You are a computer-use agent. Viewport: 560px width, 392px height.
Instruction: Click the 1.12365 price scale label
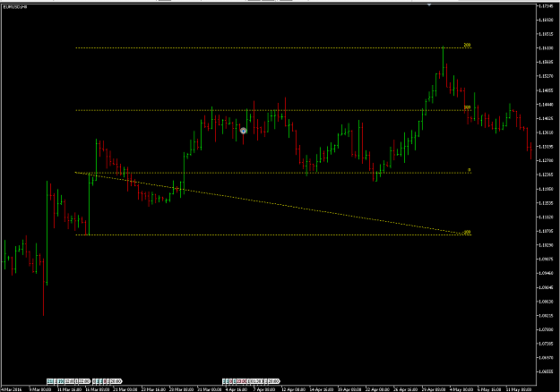[x=546, y=175]
